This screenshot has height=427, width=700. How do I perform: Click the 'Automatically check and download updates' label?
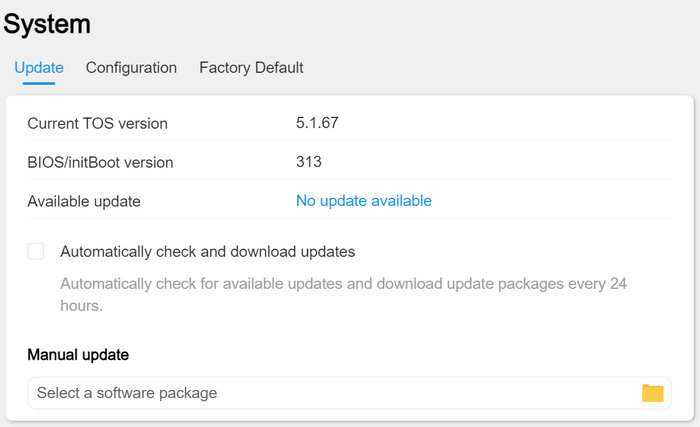pos(208,252)
